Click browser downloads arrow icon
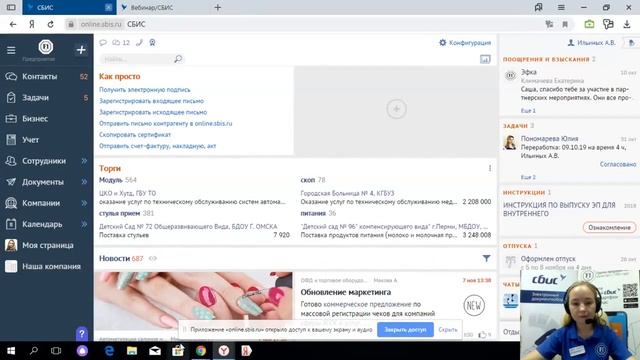Image resolution: width=640 pixels, height=360 pixels. (x=627, y=24)
